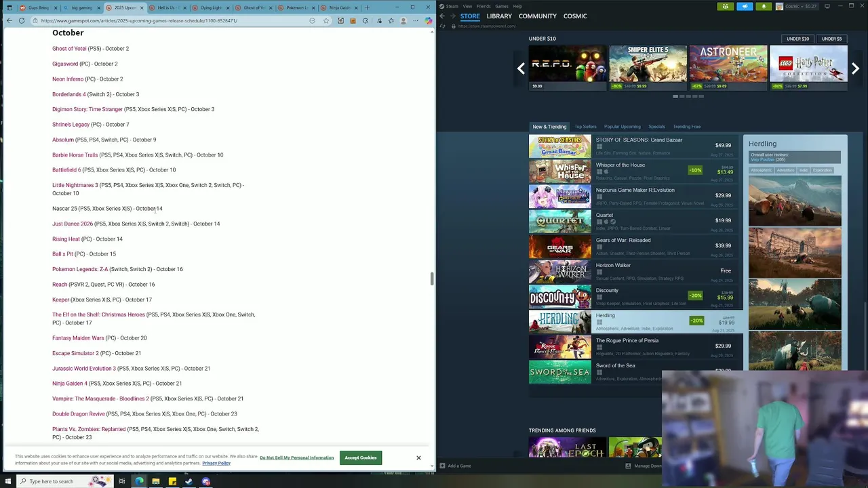Open Steam announcements megaphone button

(745, 6)
